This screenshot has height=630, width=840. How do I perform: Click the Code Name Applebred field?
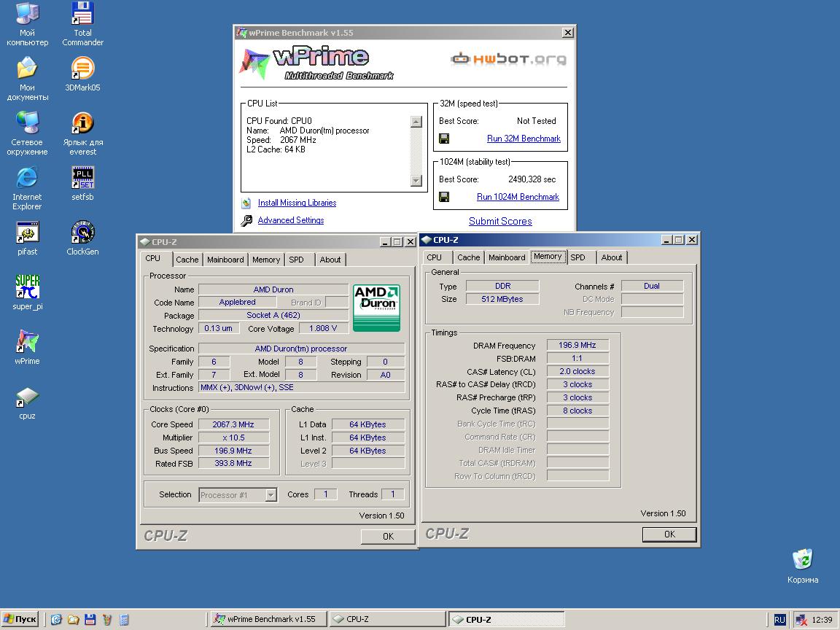(x=237, y=302)
